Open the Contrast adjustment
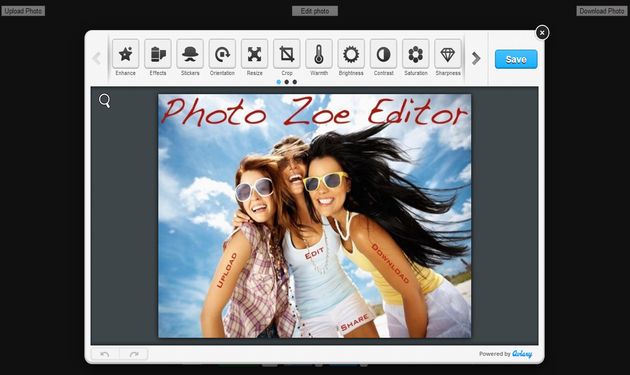This screenshot has width=630, height=375. (383, 54)
